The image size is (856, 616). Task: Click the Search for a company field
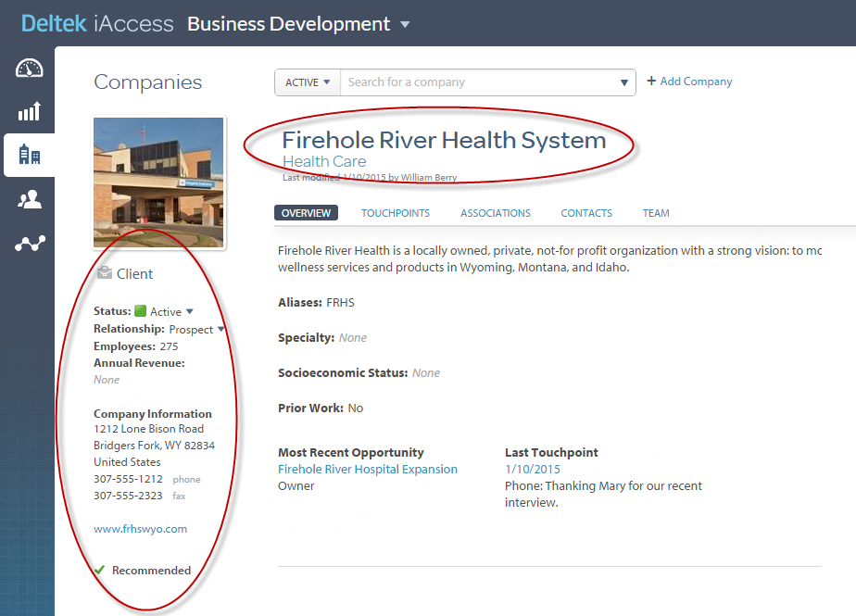(477, 82)
